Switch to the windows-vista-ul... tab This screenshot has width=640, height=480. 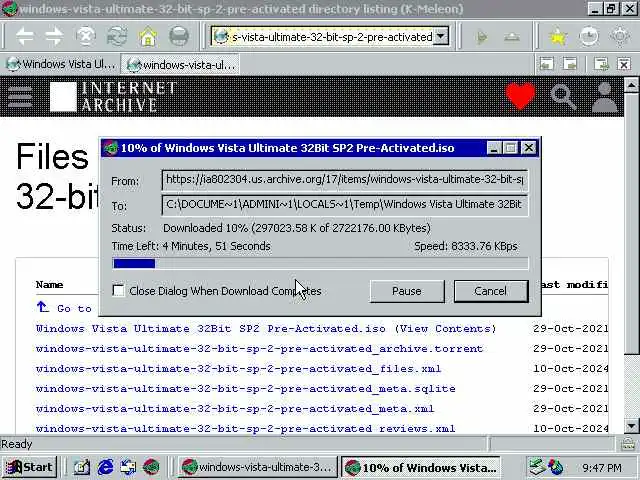[180, 64]
